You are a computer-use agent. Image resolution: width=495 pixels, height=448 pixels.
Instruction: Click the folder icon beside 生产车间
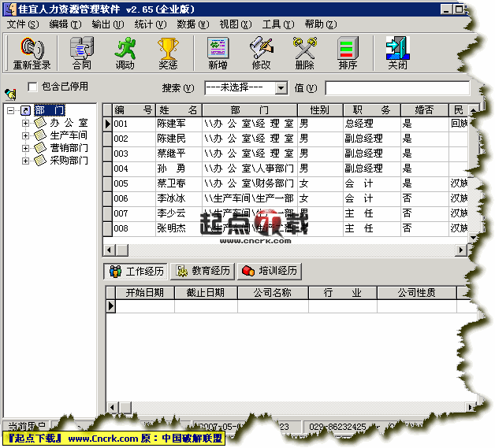40,135
